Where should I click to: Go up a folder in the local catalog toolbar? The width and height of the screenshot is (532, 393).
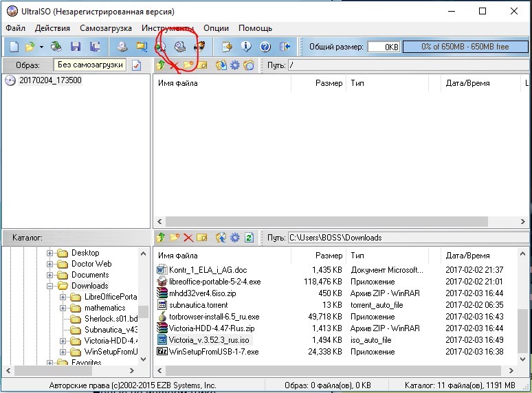coord(161,237)
